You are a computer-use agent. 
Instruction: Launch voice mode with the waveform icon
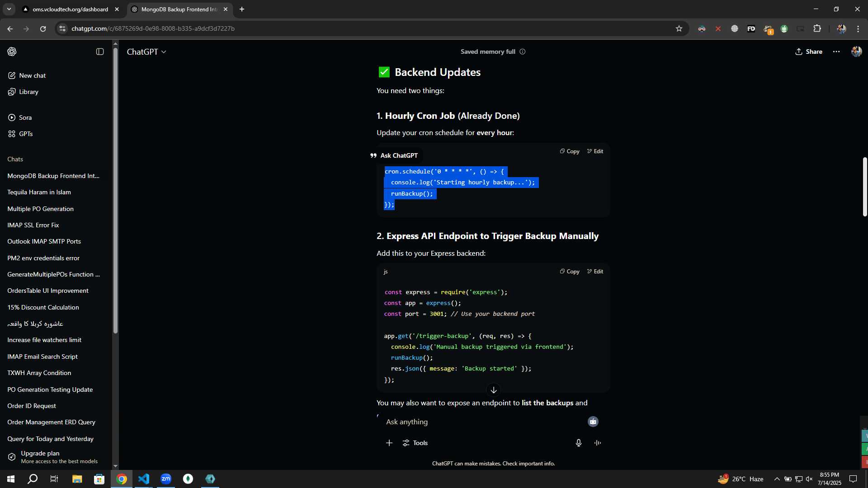click(598, 443)
